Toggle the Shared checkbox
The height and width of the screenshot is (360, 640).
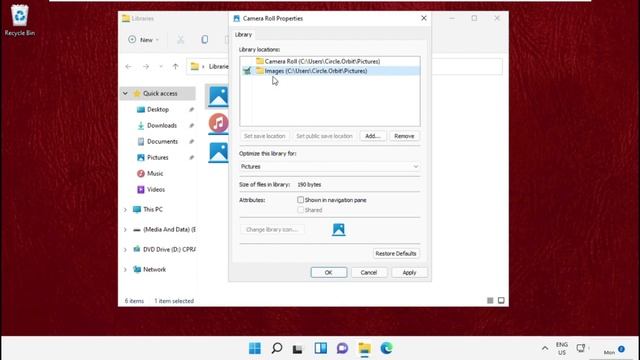tap(300, 210)
